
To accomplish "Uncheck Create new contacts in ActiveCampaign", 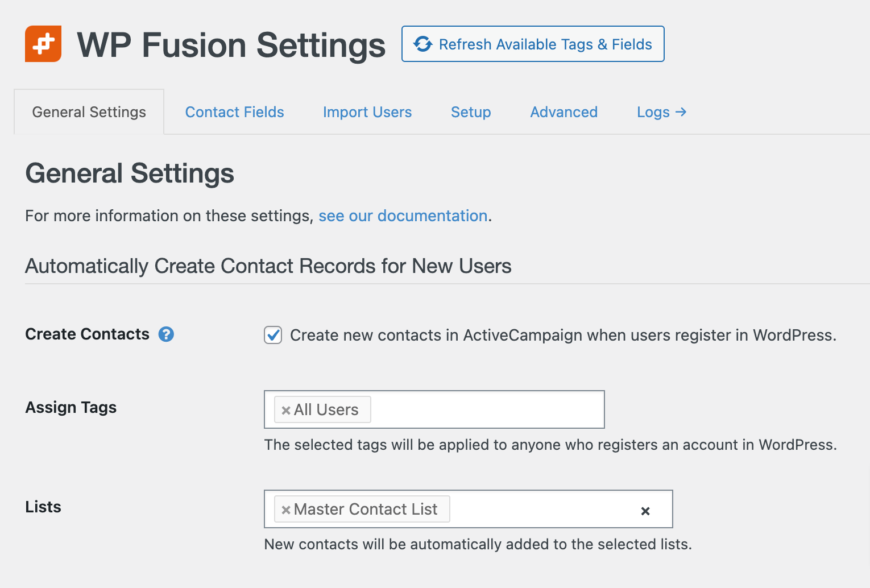I will [273, 336].
